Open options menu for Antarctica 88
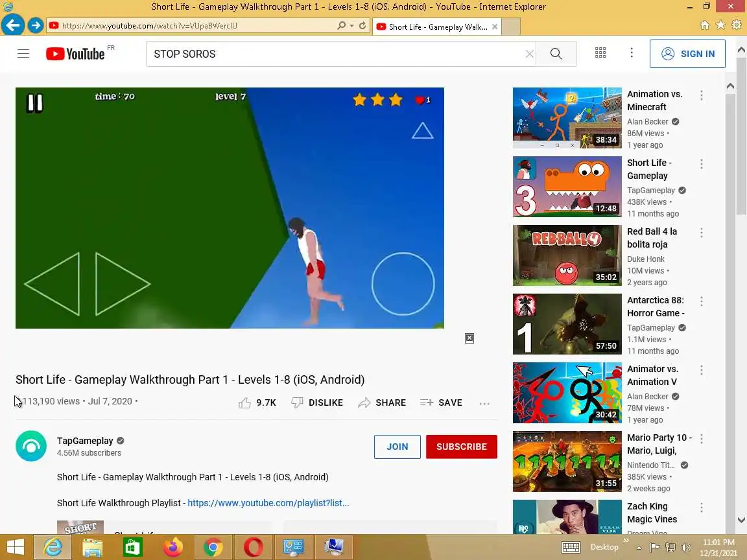 pos(701,301)
